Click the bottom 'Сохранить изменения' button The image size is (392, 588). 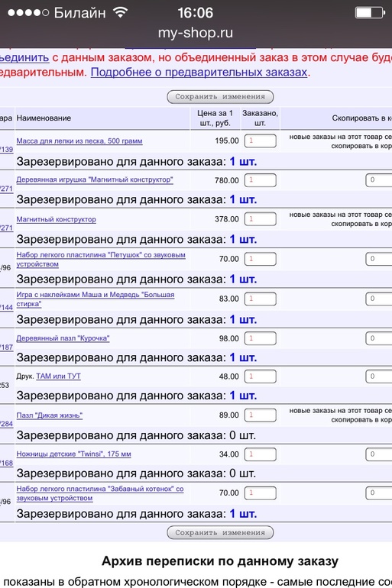(x=220, y=532)
